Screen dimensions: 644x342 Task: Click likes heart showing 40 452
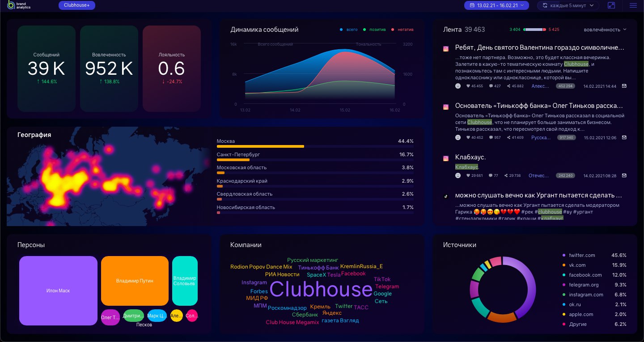(469, 137)
